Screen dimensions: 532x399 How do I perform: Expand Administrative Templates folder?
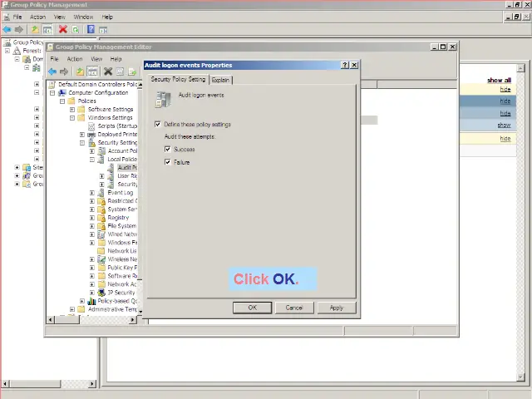[x=72, y=309]
